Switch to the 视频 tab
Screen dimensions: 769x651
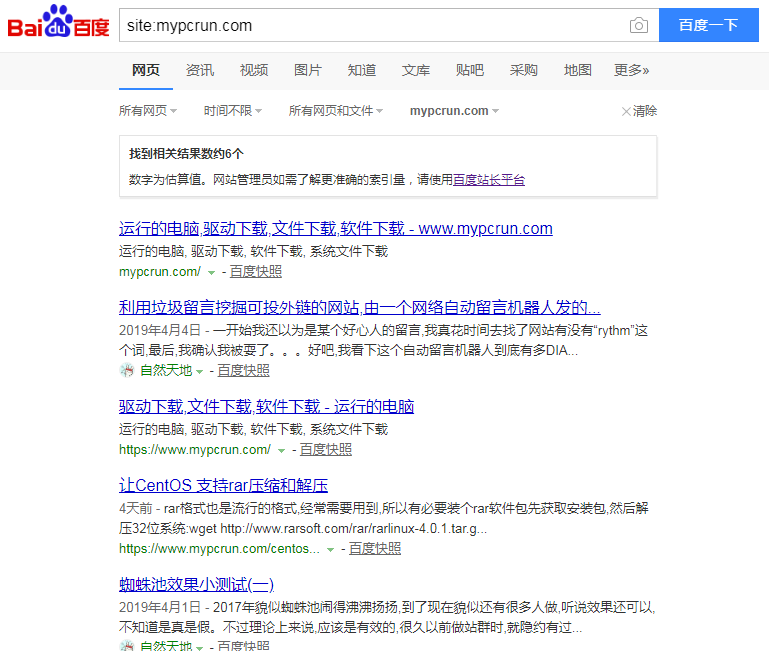[254, 70]
